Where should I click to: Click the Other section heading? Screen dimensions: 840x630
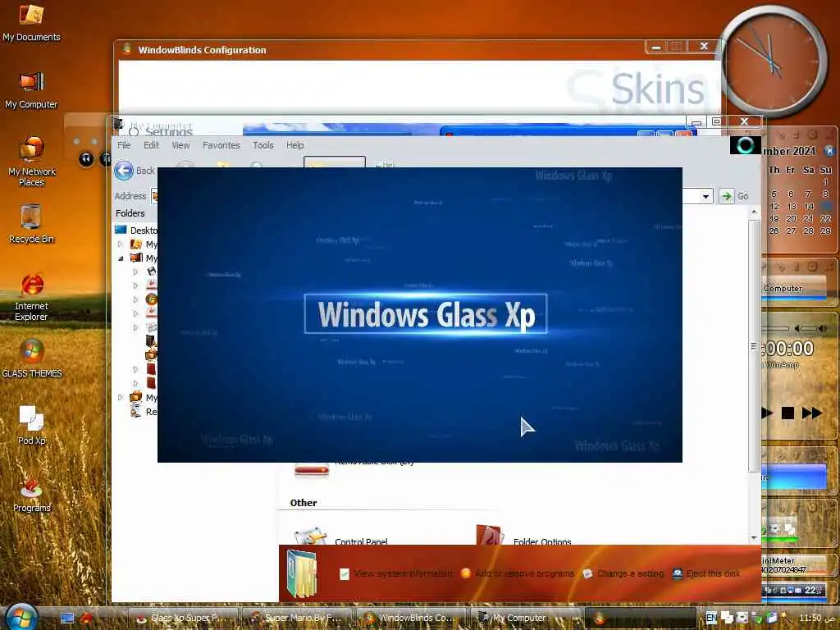point(304,503)
